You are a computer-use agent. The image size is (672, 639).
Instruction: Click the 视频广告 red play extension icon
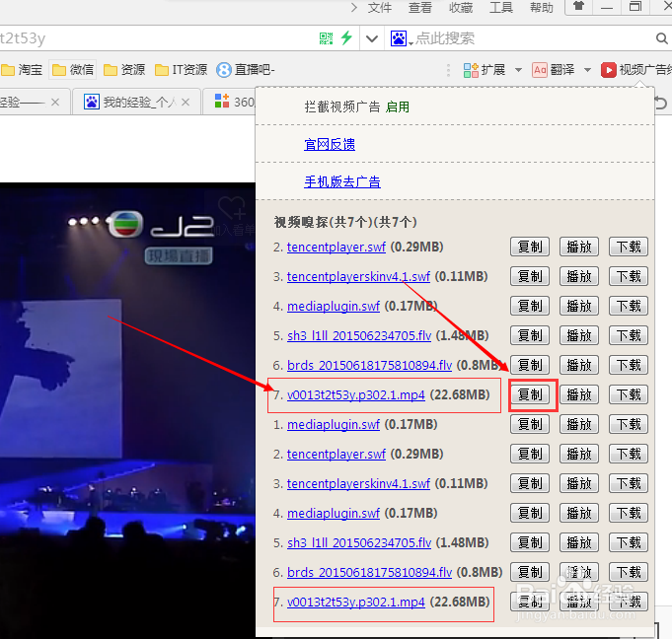point(609,69)
